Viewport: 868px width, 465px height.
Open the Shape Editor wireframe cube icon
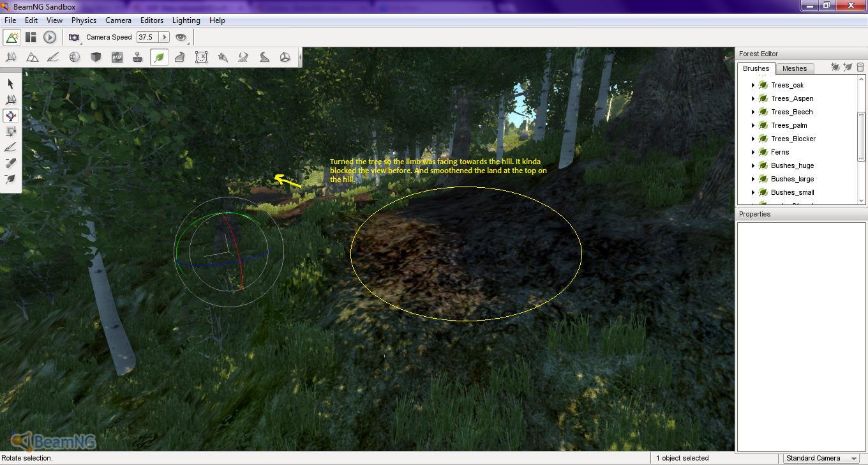pos(285,57)
